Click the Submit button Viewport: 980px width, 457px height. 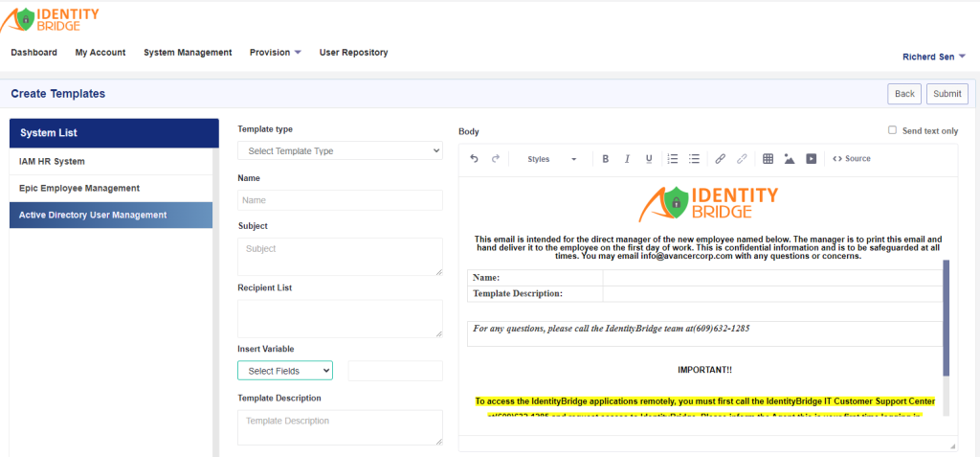[947, 94]
